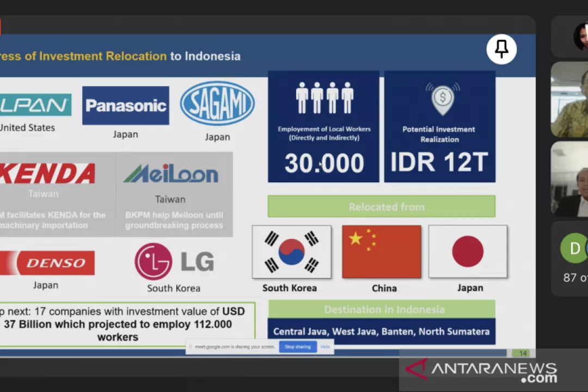Click the blue Sagami oval logo
Screen dimensions: 588x392
(x=217, y=104)
